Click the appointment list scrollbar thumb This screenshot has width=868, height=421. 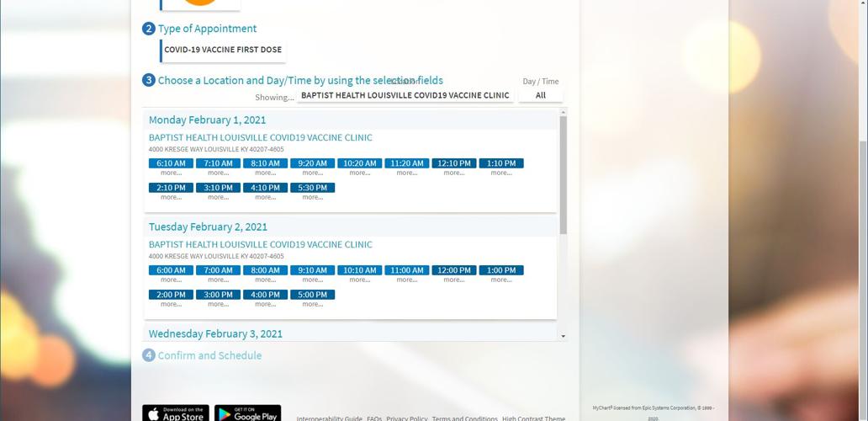click(563, 175)
